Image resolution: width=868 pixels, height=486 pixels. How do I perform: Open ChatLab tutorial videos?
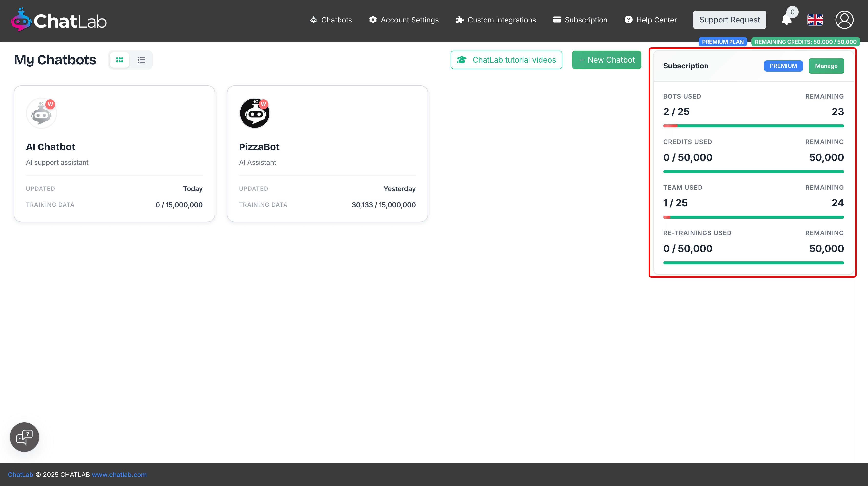[506, 60]
